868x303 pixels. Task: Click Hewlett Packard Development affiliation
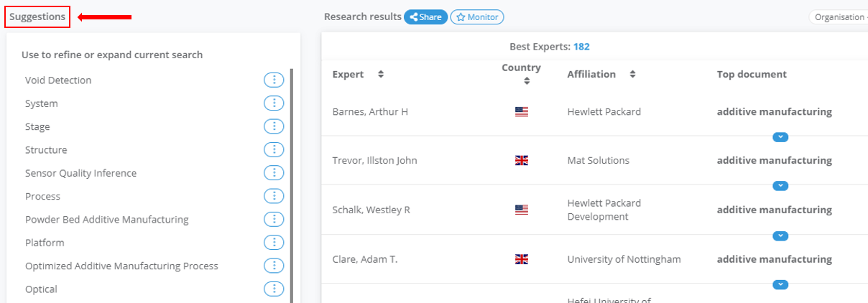604,210
